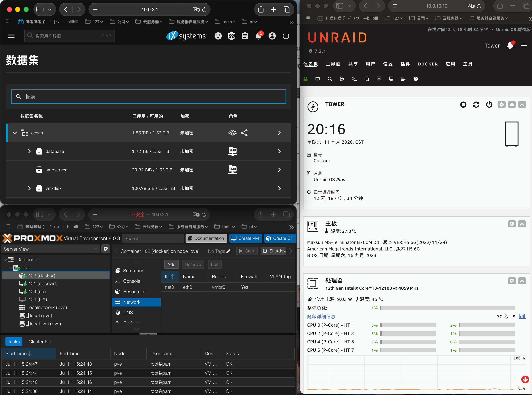Screen dimensions: 532x395
Task: Toggle the CPU chart view icon
Action: [522, 316]
